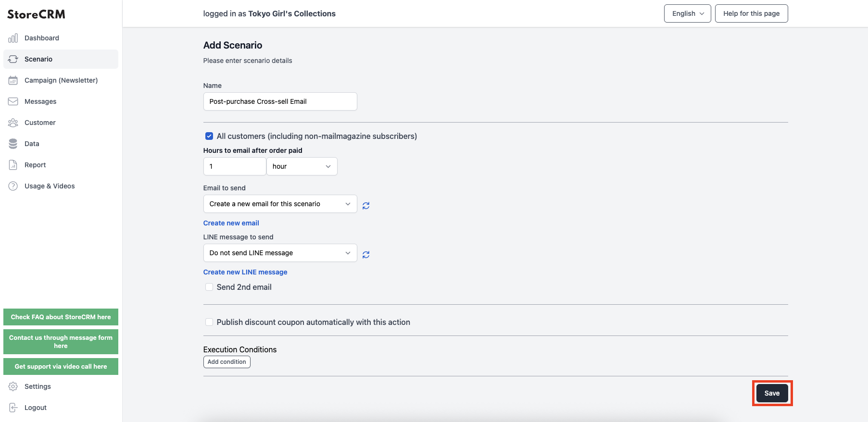Open Settings page
Image resolution: width=868 pixels, height=422 pixels.
(61, 386)
